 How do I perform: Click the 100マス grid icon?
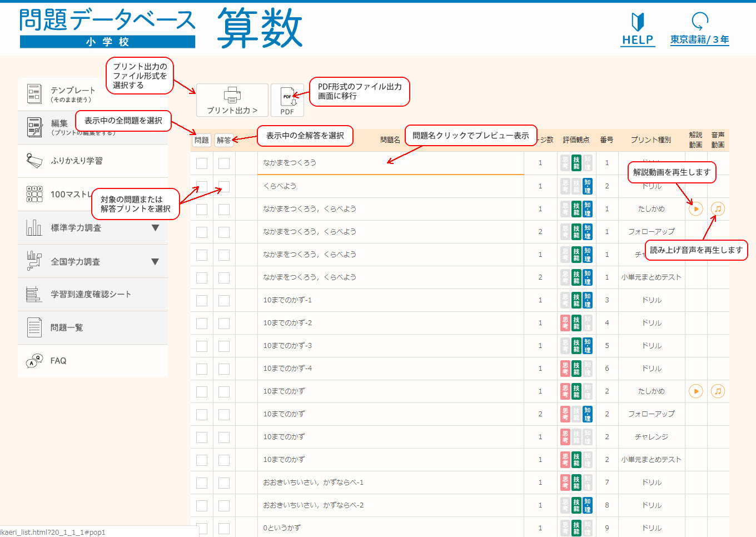click(34, 194)
